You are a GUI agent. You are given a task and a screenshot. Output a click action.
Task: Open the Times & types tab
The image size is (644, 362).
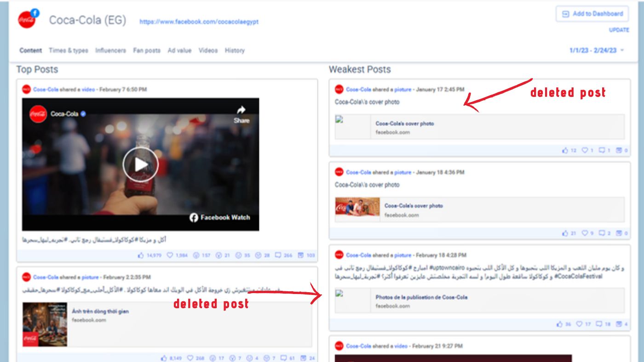(x=69, y=51)
